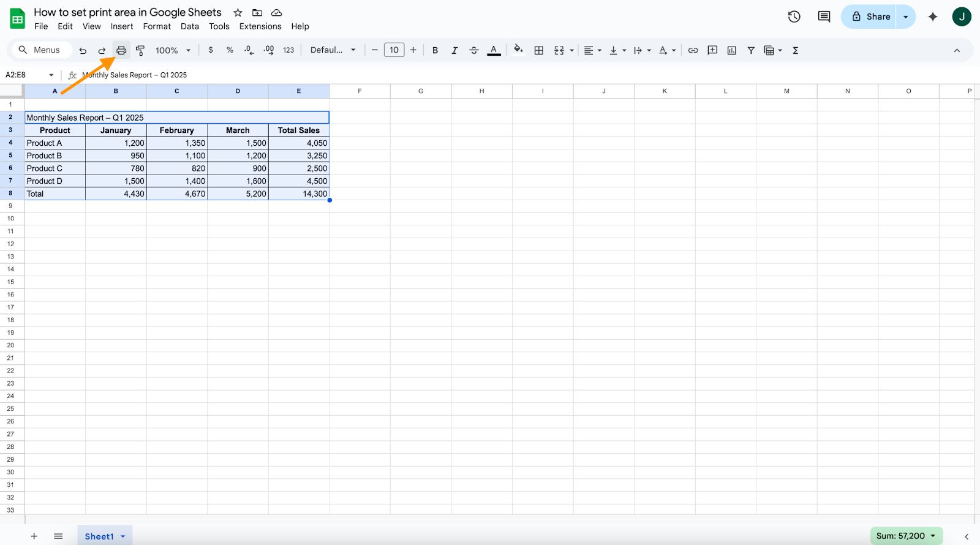Viewport: 980px width, 545px height.
Task: Click the Insert chart icon
Action: point(731,50)
